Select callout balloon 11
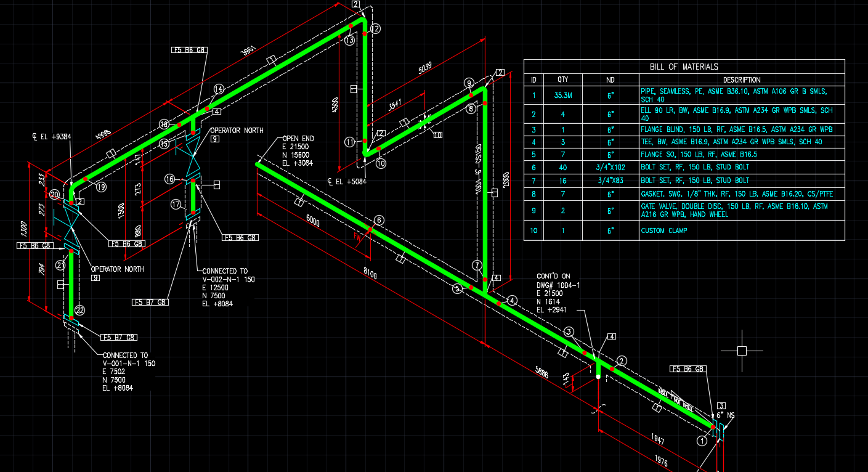 pos(350,142)
